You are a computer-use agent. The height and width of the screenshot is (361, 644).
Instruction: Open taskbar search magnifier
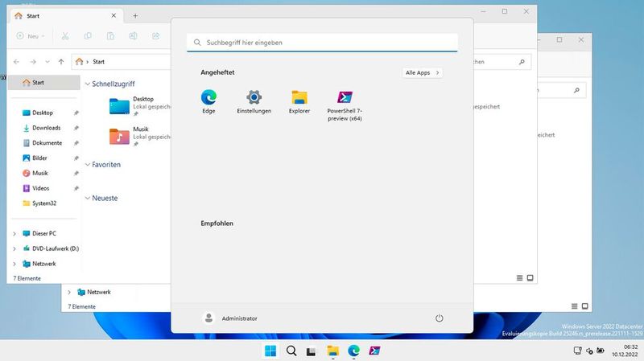tap(291, 351)
